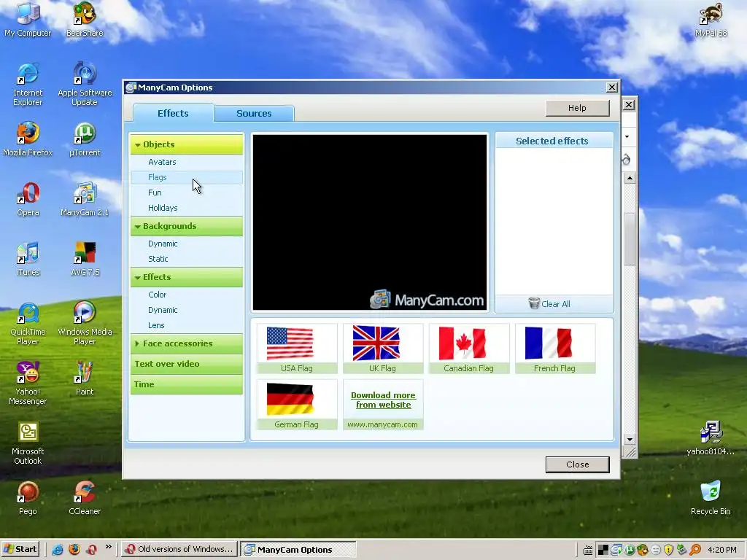
Task: Select Dynamic under Backgrounds
Action: coord(186,244)
